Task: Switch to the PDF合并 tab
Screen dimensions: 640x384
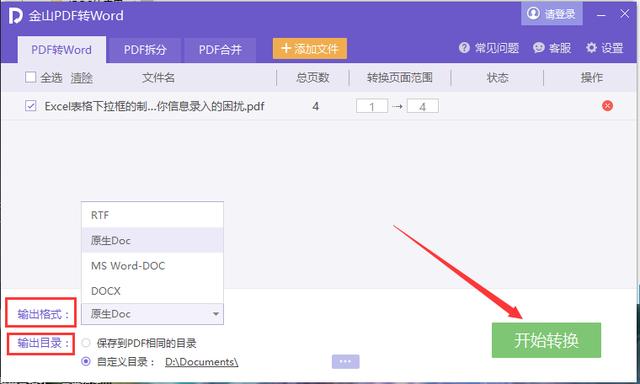Action: (x=220, y=50)
